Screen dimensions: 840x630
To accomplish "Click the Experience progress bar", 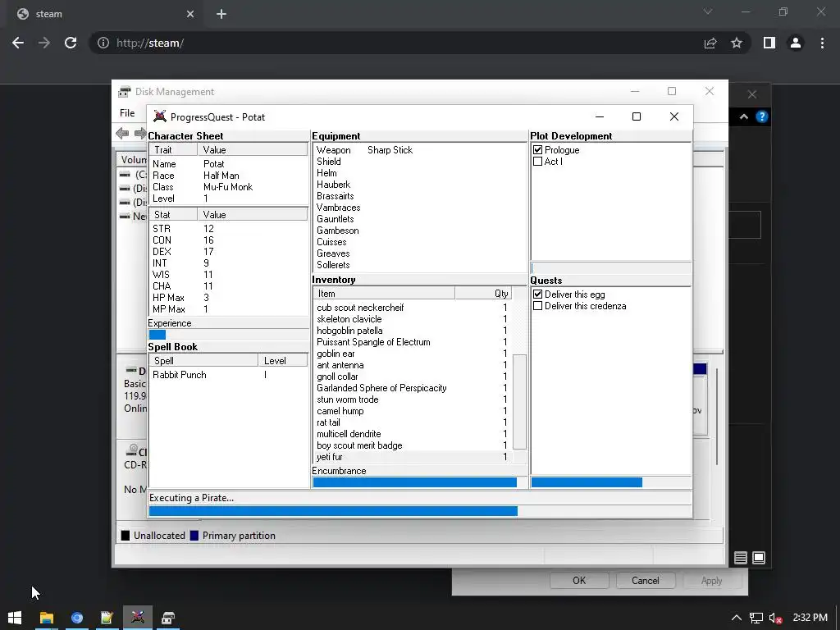I will pyautogui.click(x=228, y=335).
